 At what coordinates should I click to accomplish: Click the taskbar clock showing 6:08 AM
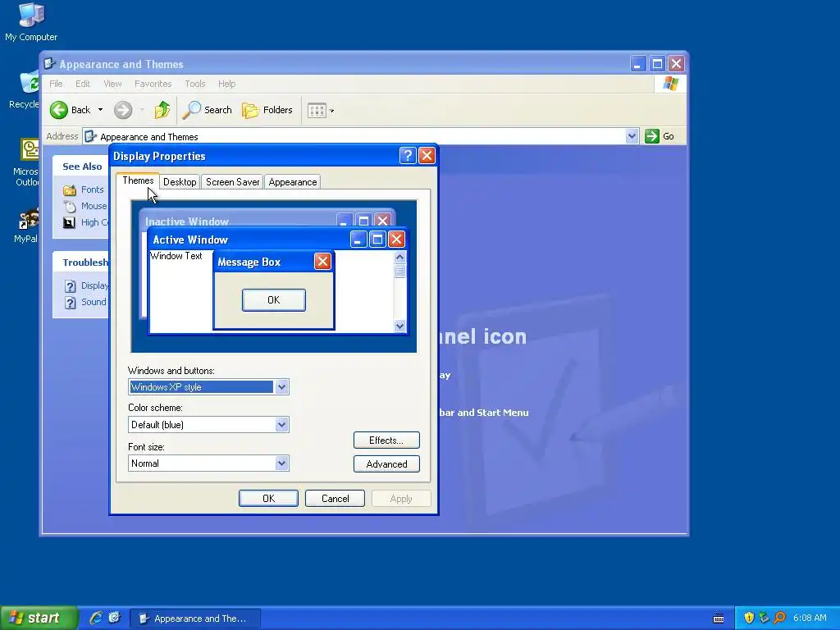point(810,618)
